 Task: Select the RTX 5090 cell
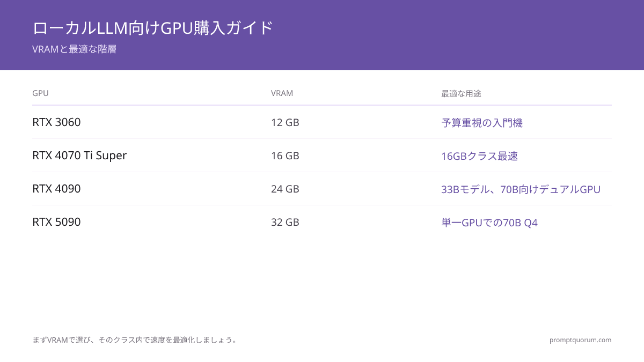coord(56,222)
